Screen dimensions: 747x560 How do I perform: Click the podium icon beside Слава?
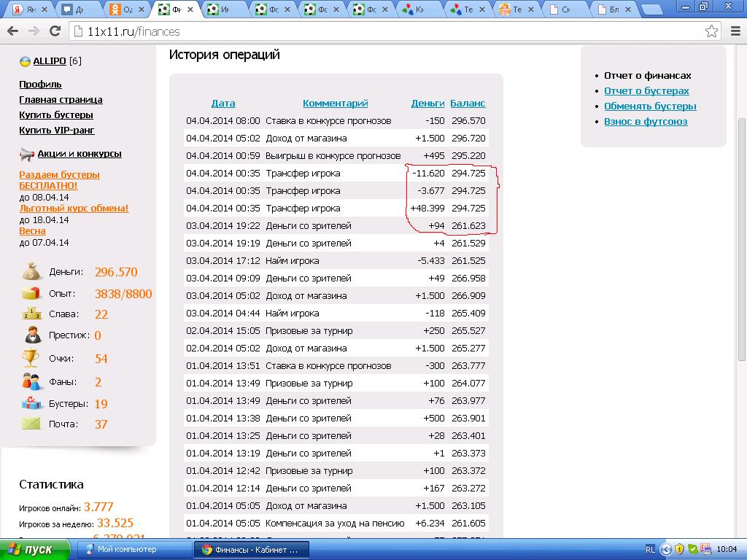pyautogui.click(x=31, y=314)
